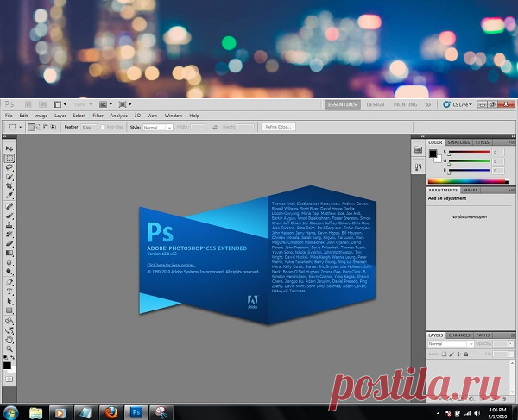
Task: Click the legal notices link on splash
Action: click(x=171, y=265)
